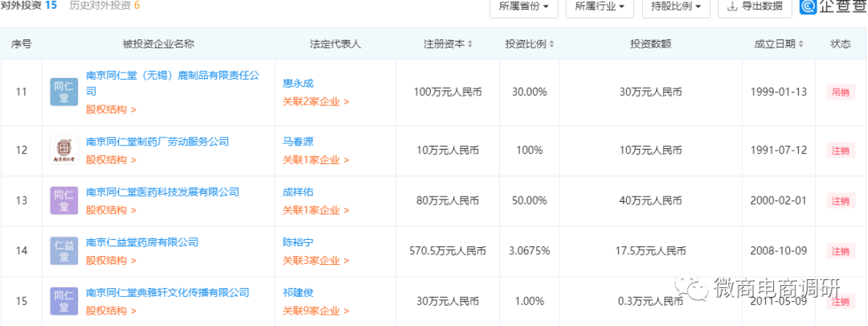This screenshot has height=326, width=868.
Task: Sort by the 投资比例 column header
Action: click(x=530, y=44)
